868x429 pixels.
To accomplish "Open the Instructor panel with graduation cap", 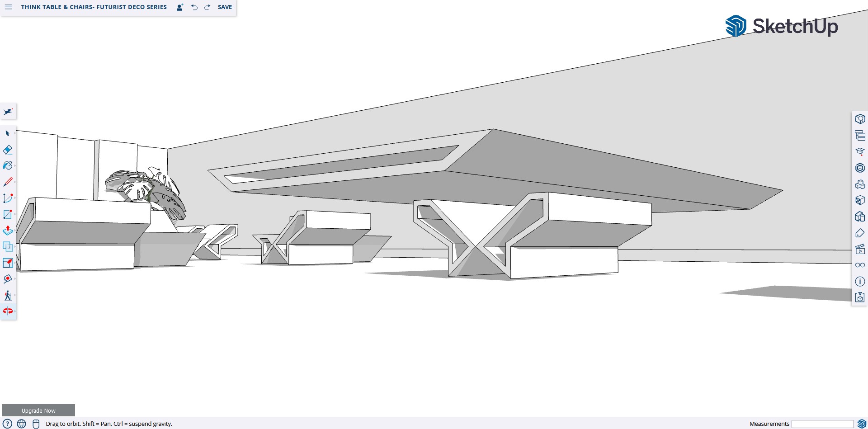I will tap(860, 151).
